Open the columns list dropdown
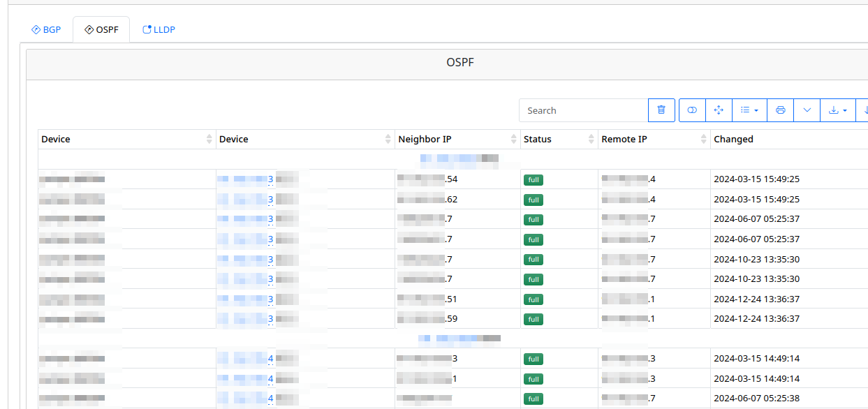Screen dimensions: 868x409 point(749,110)
